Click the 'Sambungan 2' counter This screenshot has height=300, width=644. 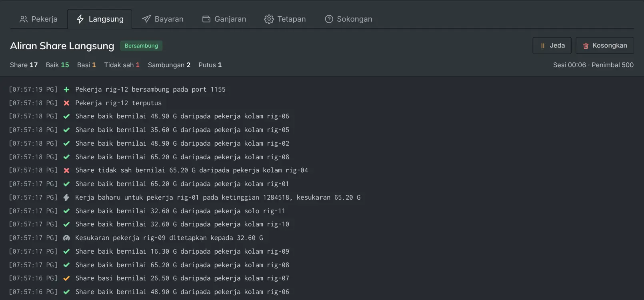pyautogui.click(x=169, y=65)
